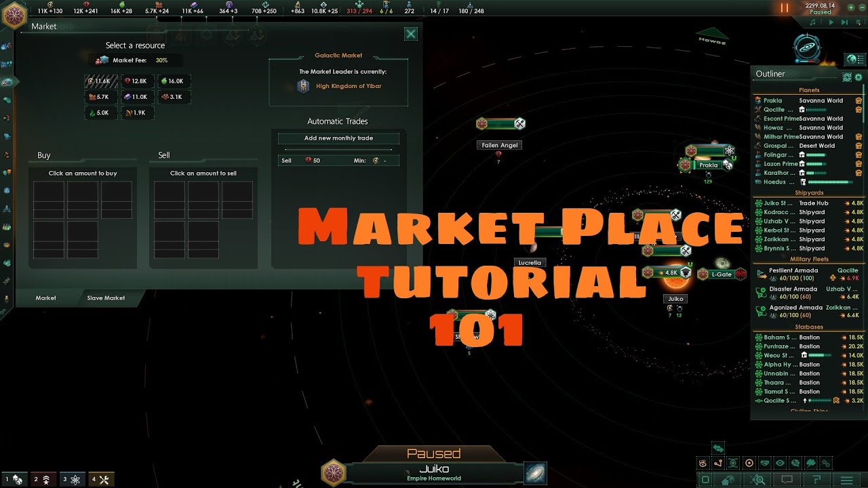
Task: Close the Market window
Action: (410, 34)
